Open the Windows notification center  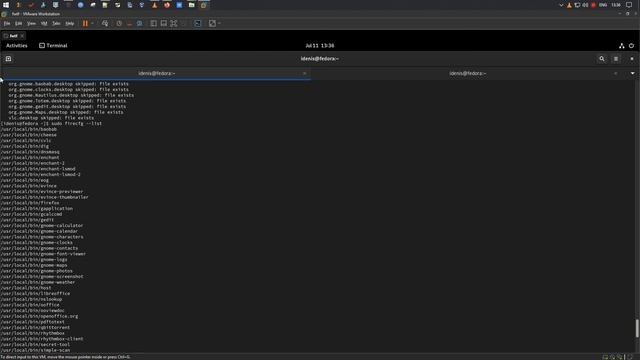click(x=629, y=5)
